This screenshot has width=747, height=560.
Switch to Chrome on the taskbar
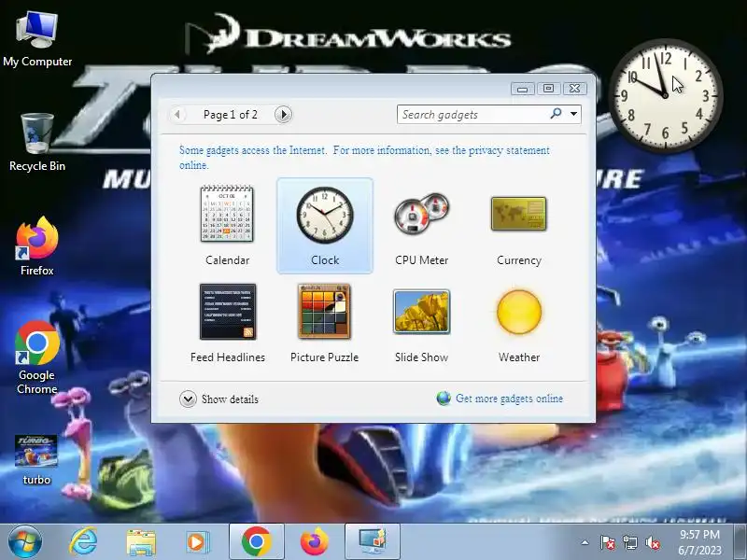tap(256, 542)
